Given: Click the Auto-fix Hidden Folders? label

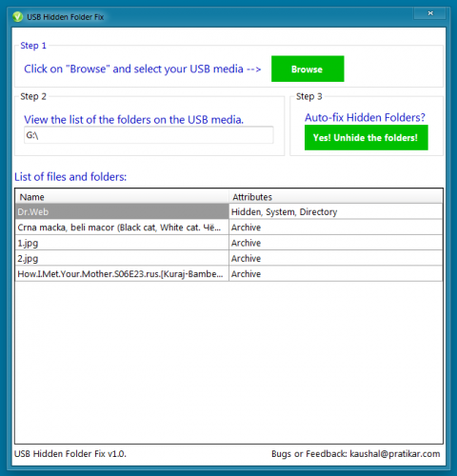Looking at the screenshot, I should (365, 117).
